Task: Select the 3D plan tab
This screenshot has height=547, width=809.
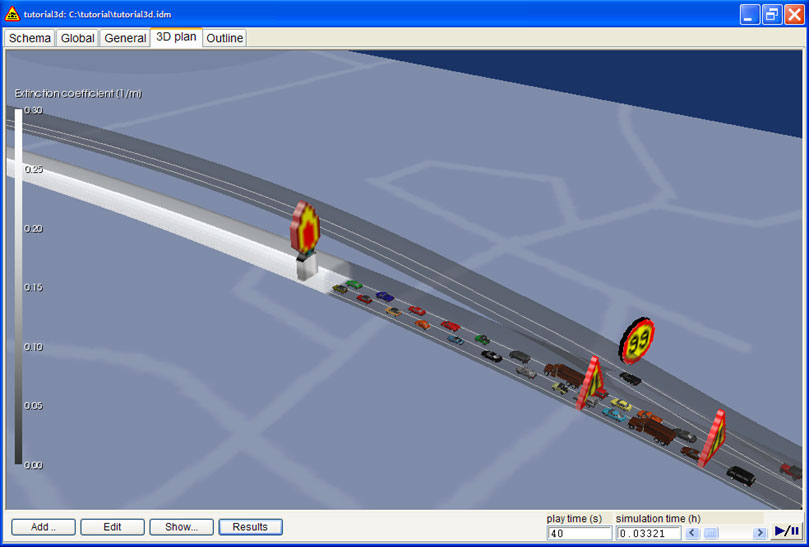Action: pos(175,38)
